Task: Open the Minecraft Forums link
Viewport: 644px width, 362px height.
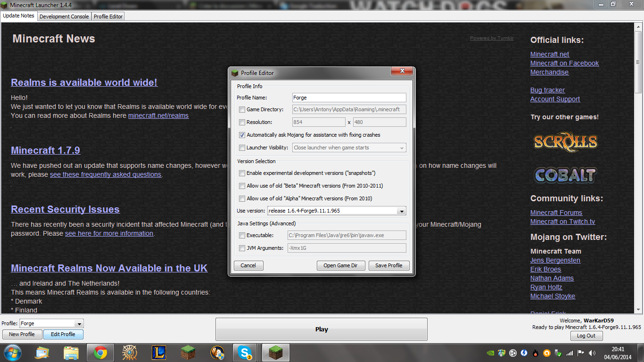Action: click(556, 213)
